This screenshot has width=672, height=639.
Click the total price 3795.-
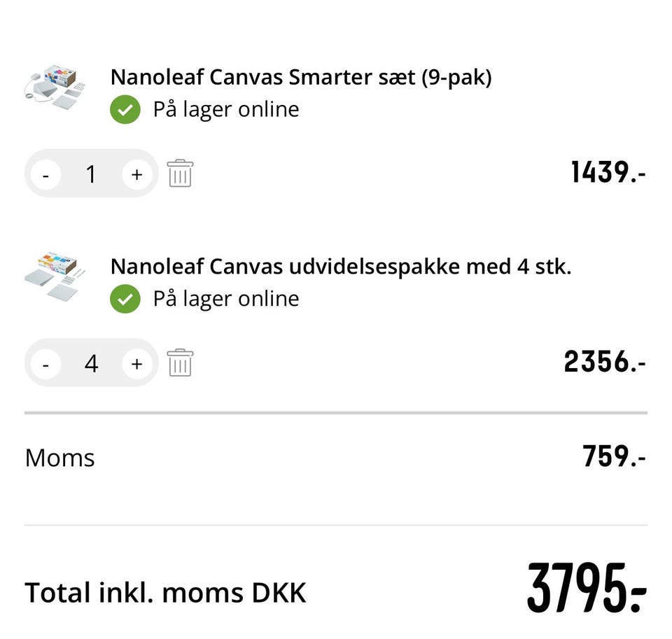click(586, 589)
